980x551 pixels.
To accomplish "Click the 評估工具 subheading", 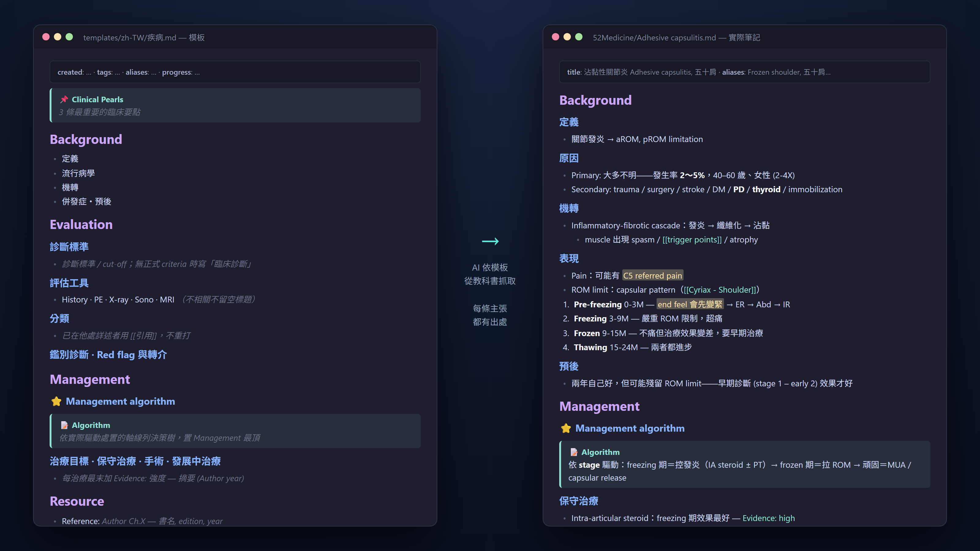I will click(x=69, y=283).
